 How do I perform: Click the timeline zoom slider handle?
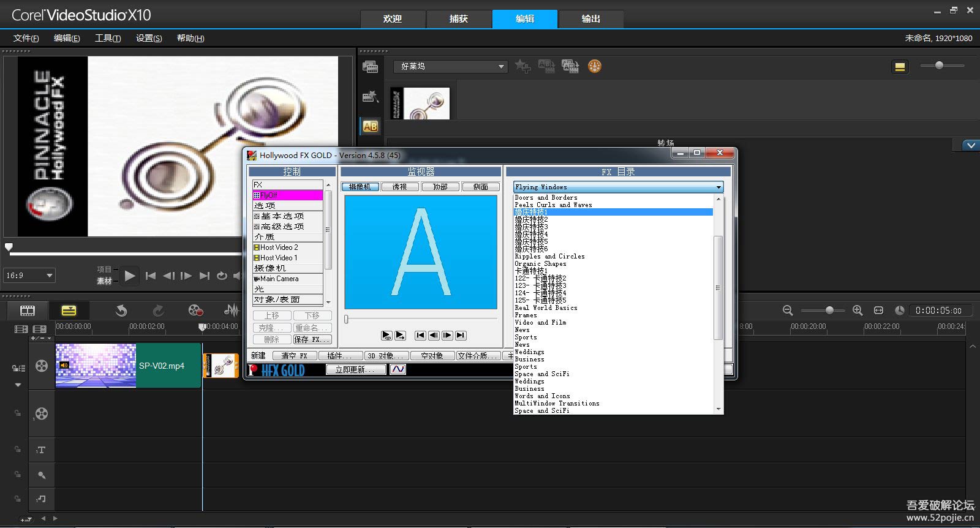829,311
